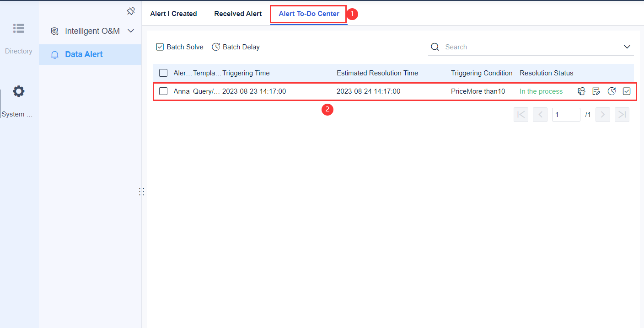Screen dimensions: 644x328
Task: Switch to the Alert I Created tab
Action: click(x=173, y=14)
